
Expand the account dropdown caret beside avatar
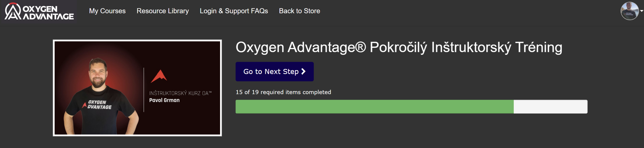tap(641, 11)
